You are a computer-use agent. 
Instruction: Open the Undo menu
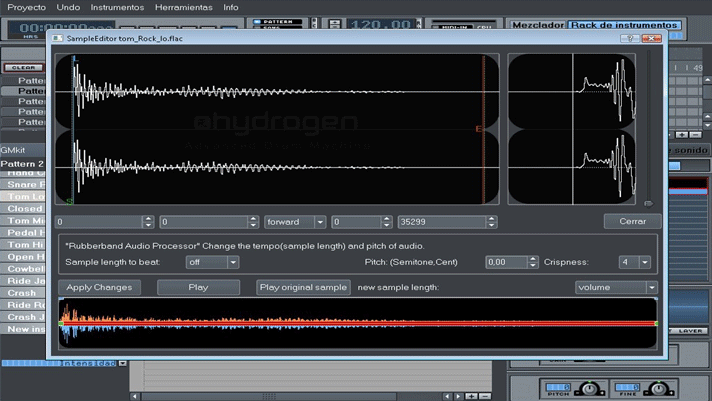[x=68, y=7]
